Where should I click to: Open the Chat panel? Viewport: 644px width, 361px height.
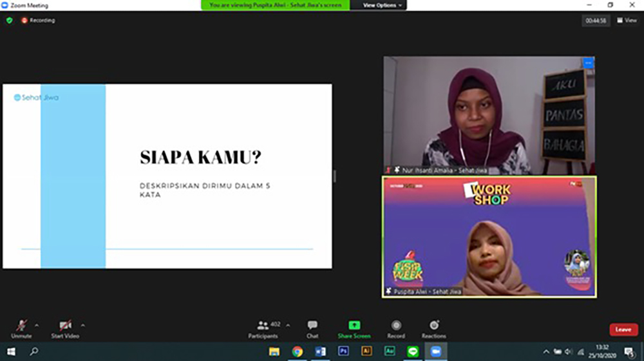click(x=312, y=326)
